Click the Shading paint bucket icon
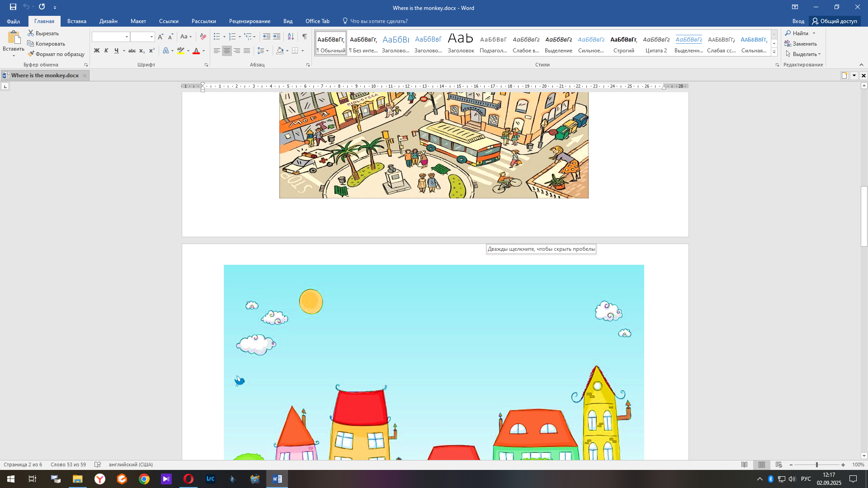This screenshot has width=868, height=488. pyautogui.click(x=280, y=51)
